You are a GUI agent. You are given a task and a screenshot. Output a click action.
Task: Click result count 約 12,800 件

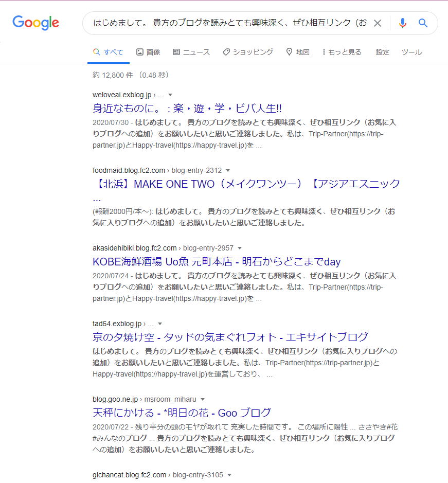[x=113, y=75]
